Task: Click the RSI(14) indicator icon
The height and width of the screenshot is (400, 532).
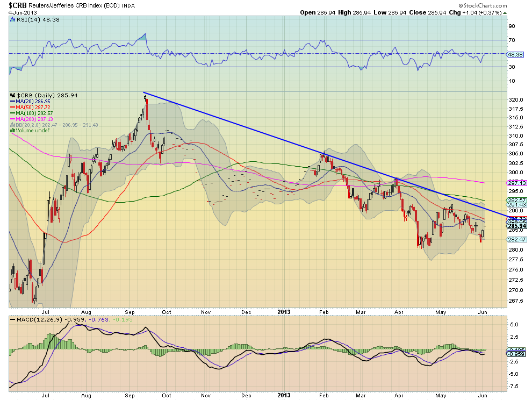Action: click(x=13, y=19)
